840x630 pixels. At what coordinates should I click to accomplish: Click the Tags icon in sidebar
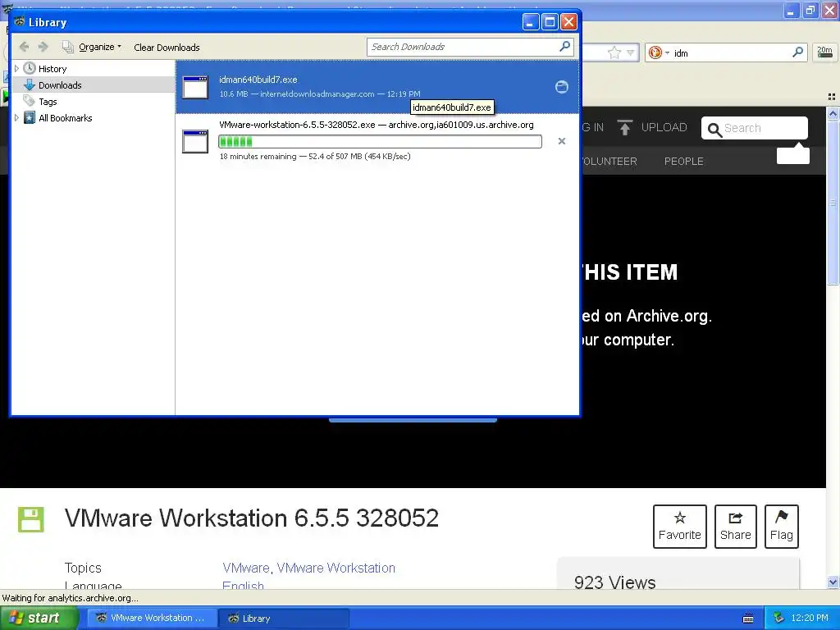click(29, 101)
